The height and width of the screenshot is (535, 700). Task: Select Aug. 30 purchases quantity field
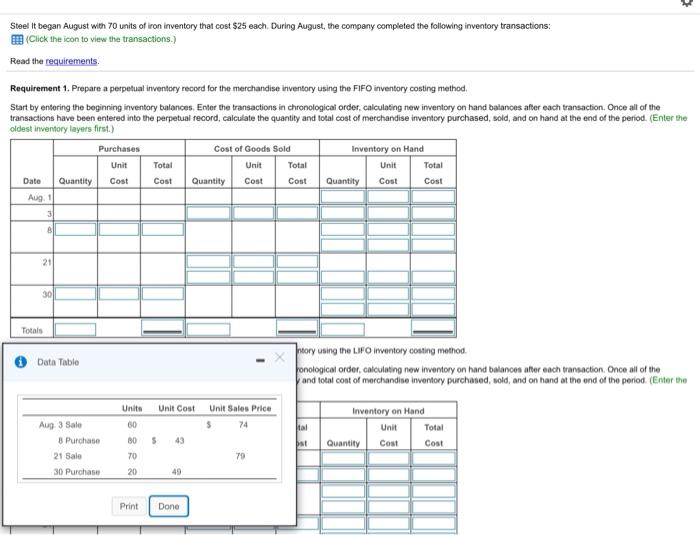[x=75, y=293]
